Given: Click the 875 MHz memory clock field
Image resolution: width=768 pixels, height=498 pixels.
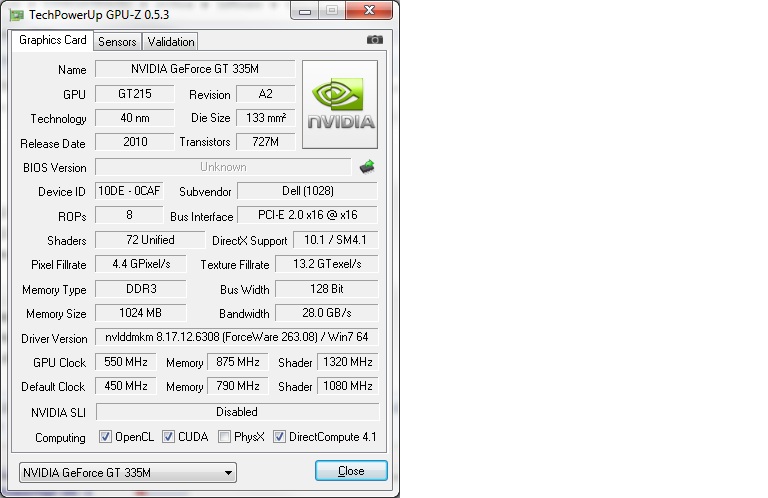Looking at the screenshot, I should [238, 362].
